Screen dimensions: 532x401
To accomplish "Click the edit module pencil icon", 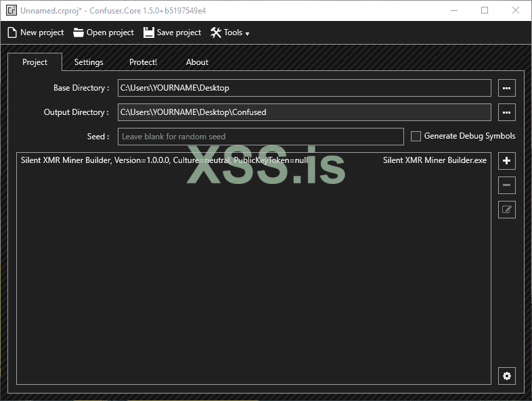I will (x=506, y=210).
